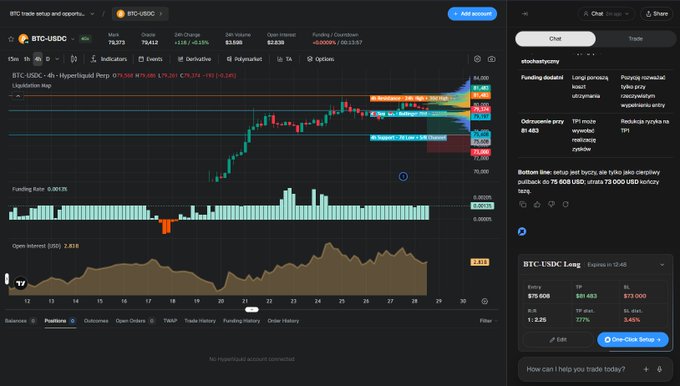This screenshot has width=680, height=386.
Task: Click the panel resize handle below chart
Action: 252,309
